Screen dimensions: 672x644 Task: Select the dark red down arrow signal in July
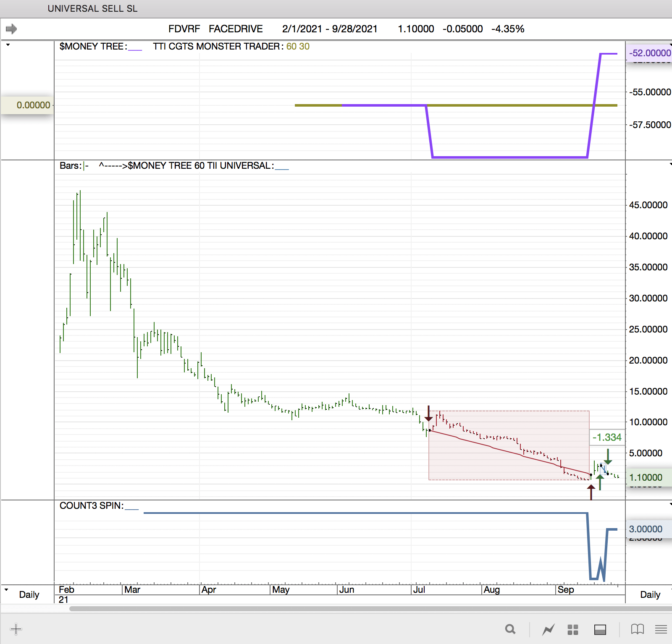point(428,414)
